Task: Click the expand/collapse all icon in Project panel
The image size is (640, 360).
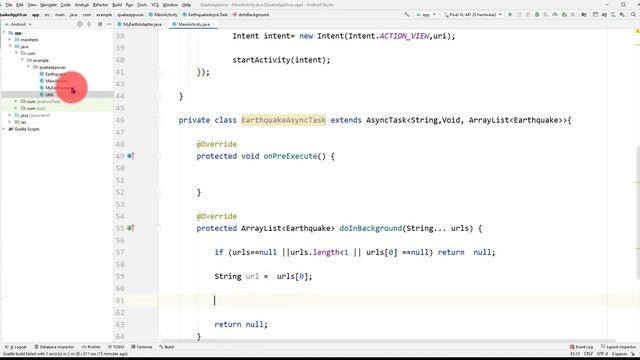Action: pyautogui.click(x=89, y=24)
